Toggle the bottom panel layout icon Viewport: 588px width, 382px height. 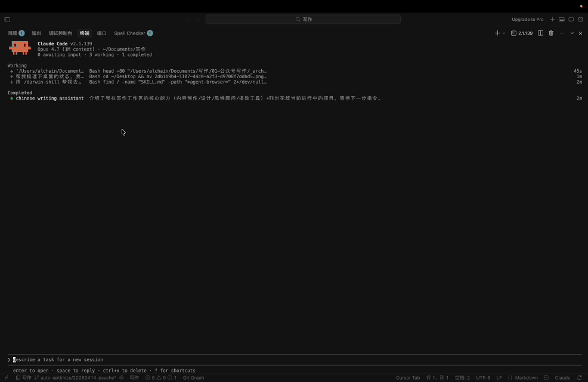click(562, 20)
